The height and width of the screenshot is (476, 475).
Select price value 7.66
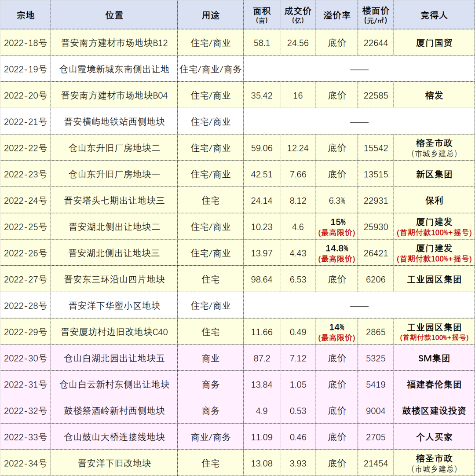tap(298, 174)
